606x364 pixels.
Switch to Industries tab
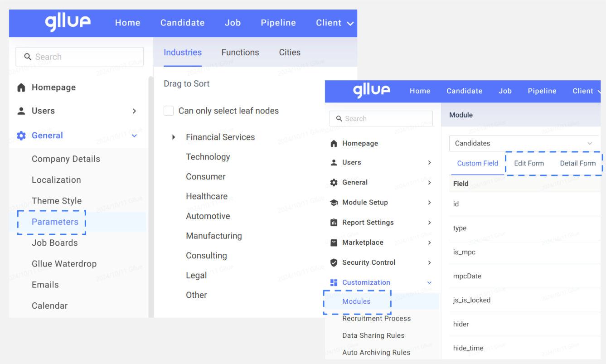pos(183,52)
